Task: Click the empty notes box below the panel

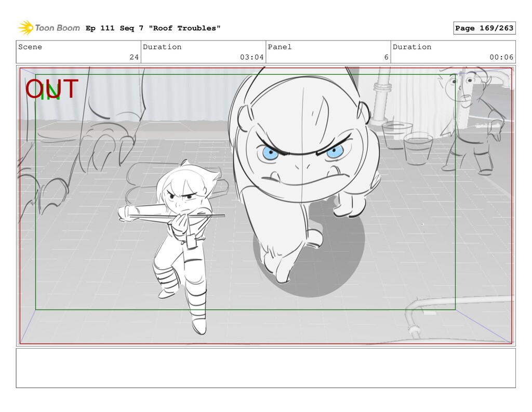Action: (x=265, y=368)
